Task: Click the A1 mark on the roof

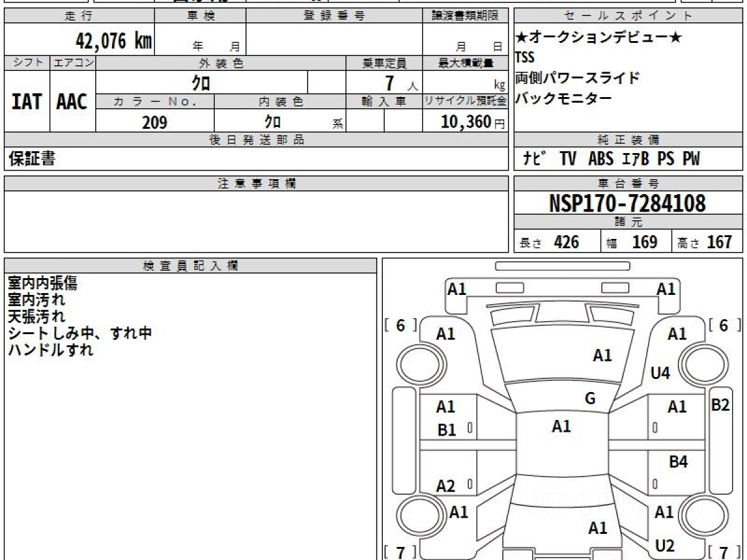Action: [x=561, y=427]
